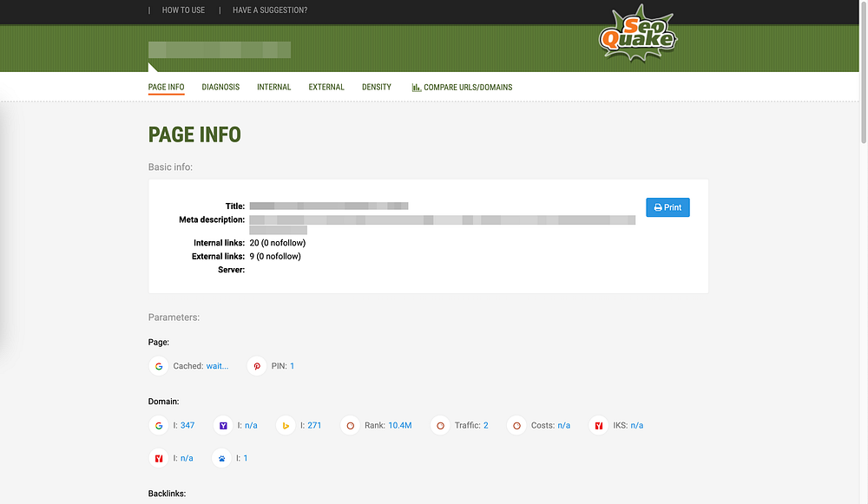Click the Yandex icon next to IKS
This screenshot has width=868, height=504.
pos(598,425)
